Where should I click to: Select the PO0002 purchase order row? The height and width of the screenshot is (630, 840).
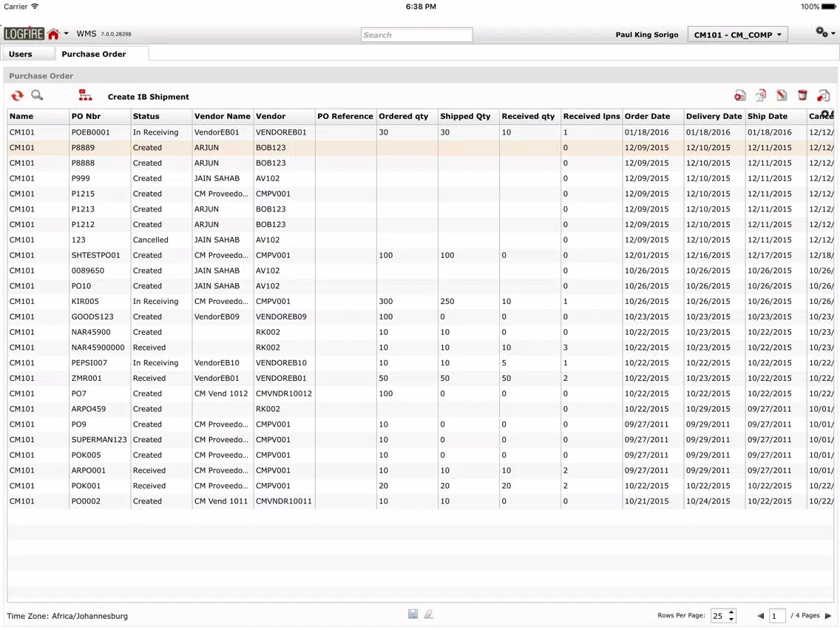pyautogui.click(x=421, y=501)
